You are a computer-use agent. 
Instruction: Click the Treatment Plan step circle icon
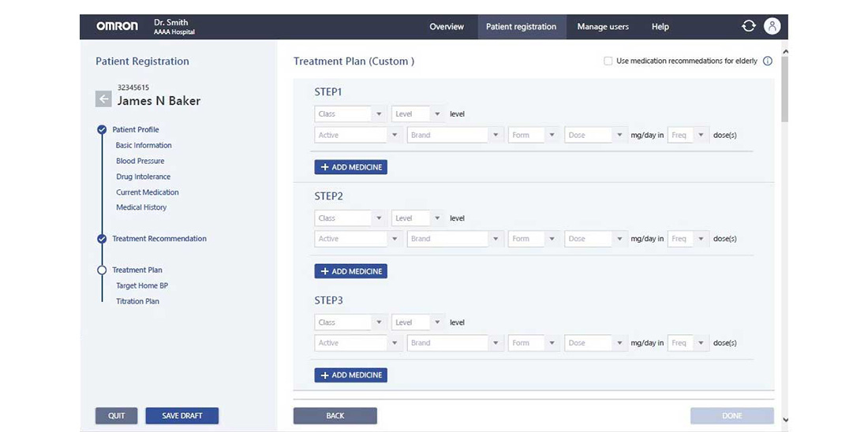[x=102, y=270]
